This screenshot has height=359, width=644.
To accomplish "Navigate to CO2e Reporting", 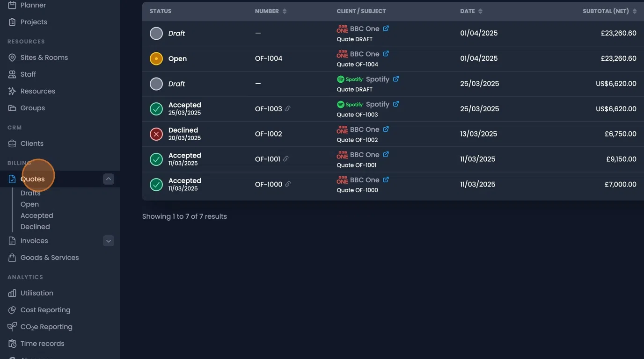I will tap(46, 327).
